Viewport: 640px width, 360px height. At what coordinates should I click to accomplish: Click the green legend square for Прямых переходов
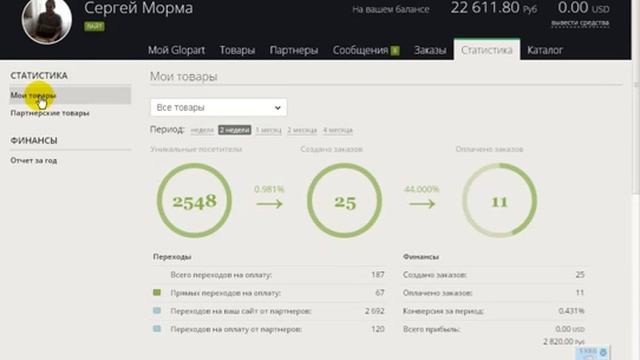(157, 293)
